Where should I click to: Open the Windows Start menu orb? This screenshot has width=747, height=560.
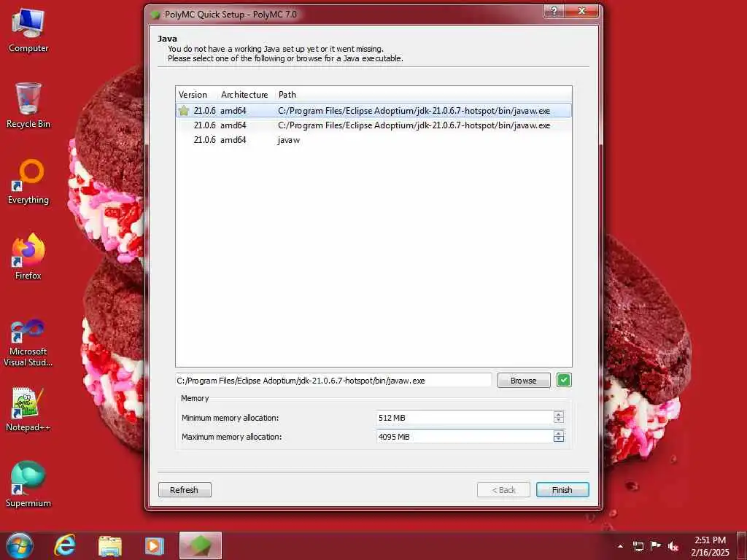(20, 545)
